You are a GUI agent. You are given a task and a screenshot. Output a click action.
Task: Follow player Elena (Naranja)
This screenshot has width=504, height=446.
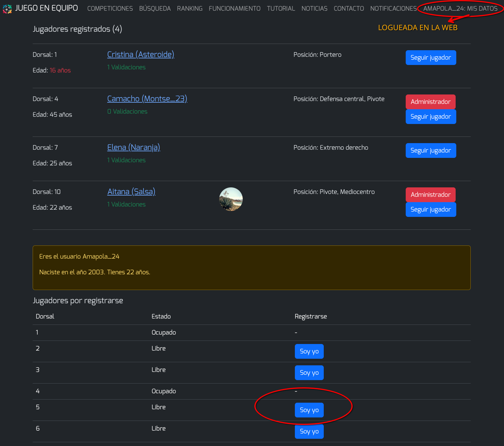(431, 151)
